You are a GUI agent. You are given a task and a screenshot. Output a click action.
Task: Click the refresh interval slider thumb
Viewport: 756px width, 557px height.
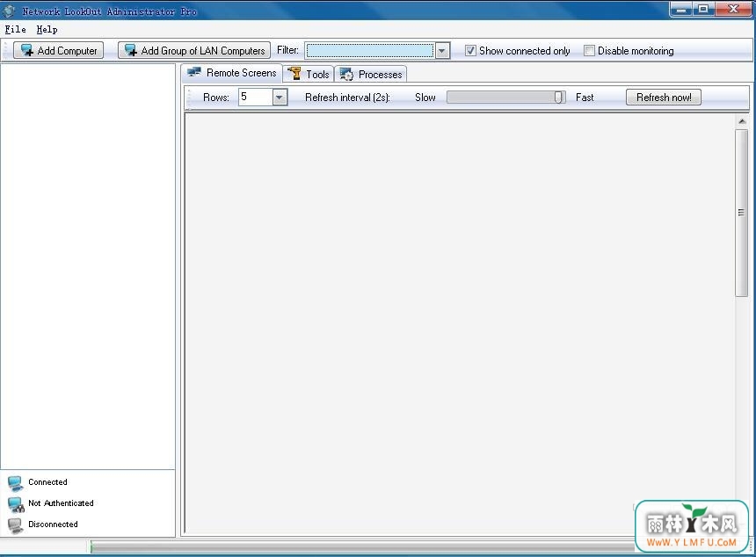coord(558,98)
